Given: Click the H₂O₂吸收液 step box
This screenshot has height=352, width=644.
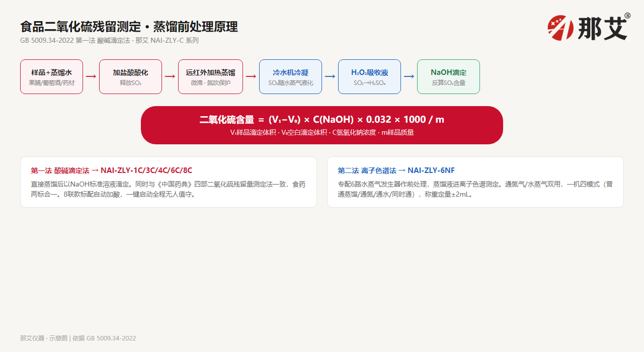Looking at the screenshot, I should [x=369, y=76].
